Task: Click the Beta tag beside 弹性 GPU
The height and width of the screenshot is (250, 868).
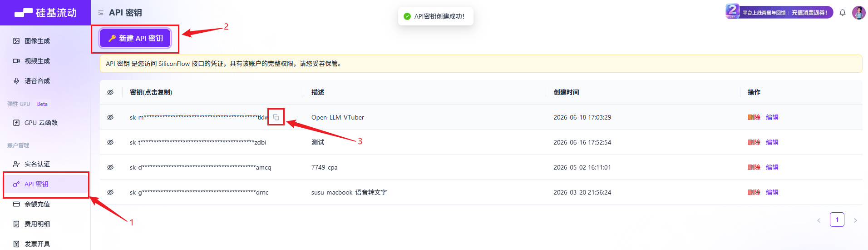Action: 42,104
